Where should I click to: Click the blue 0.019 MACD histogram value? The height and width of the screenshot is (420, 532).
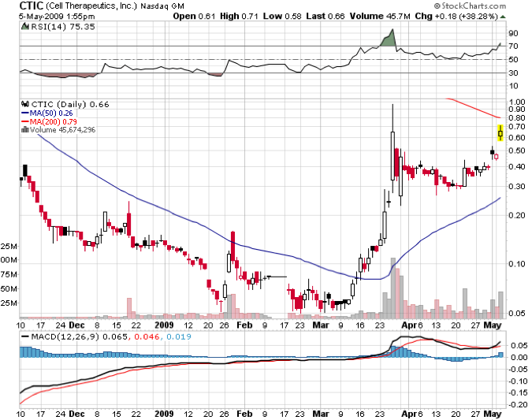179,337
